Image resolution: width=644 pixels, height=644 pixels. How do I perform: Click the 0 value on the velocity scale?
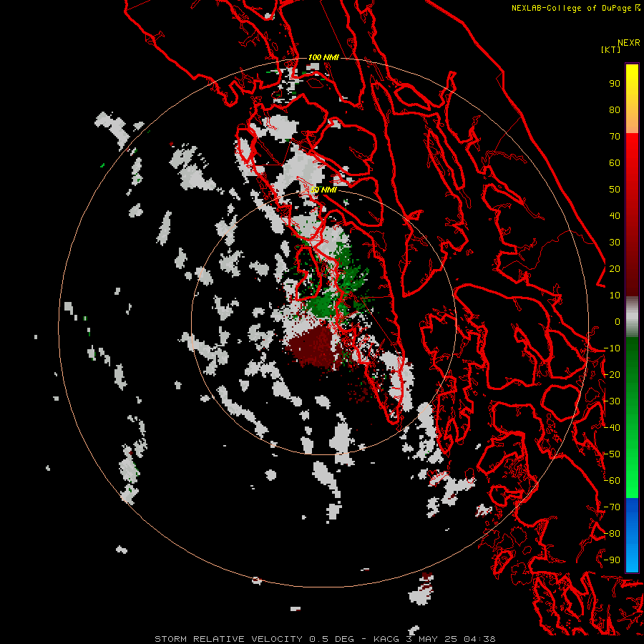618,322
